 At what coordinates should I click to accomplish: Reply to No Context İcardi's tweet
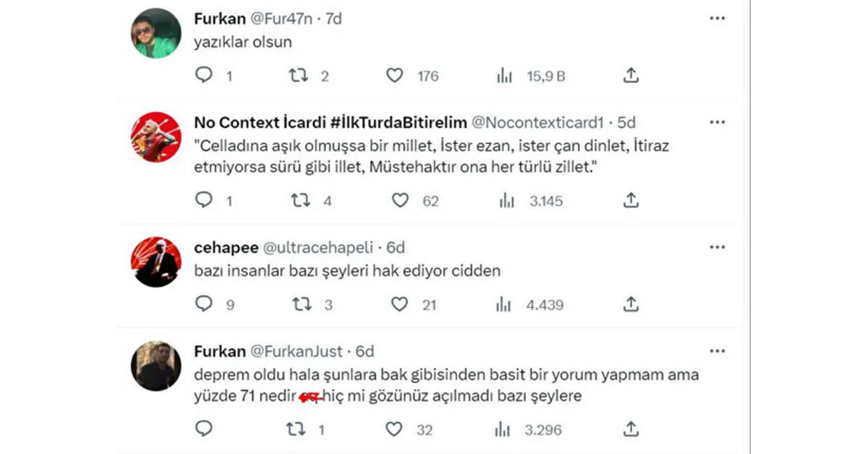pos(205,201)
